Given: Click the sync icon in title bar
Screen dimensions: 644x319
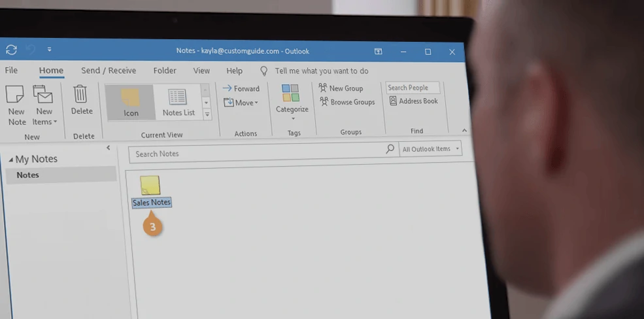Looking at the screenshot, I should (x=11, y=50).
